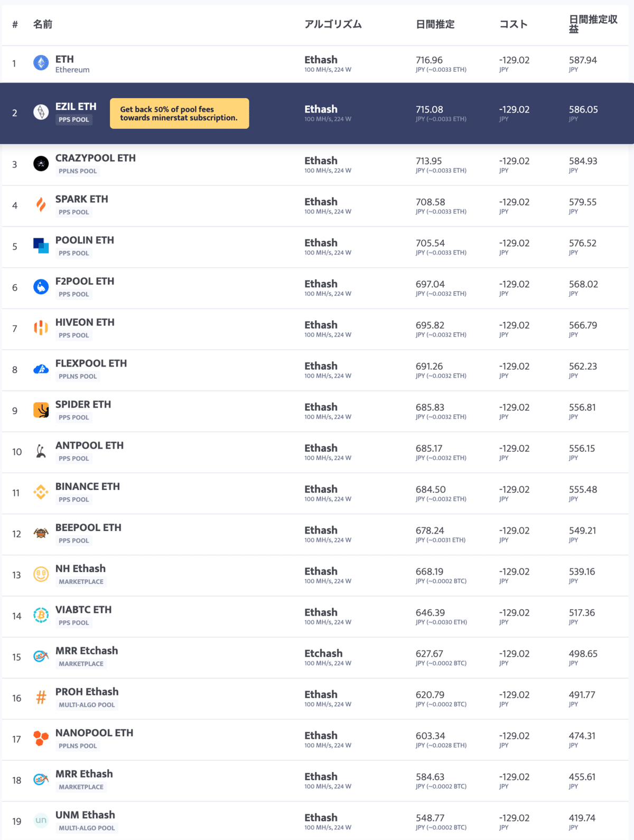
Task: Sort by the 日間推定収益 column header
Action: coord(593,24)
